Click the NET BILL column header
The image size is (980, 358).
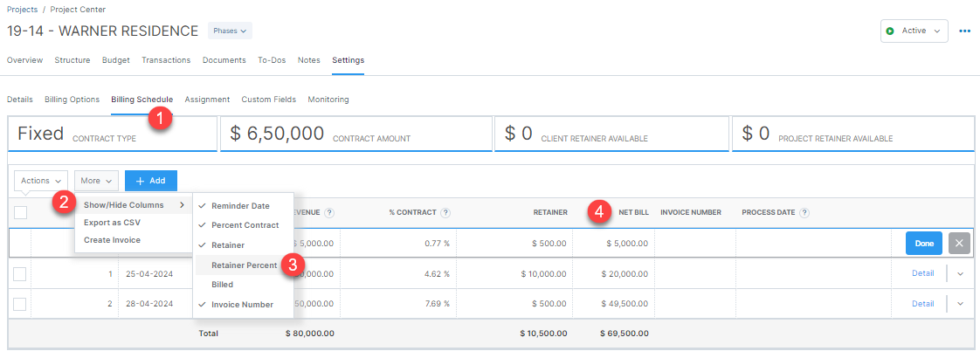[x=634, y=212]
